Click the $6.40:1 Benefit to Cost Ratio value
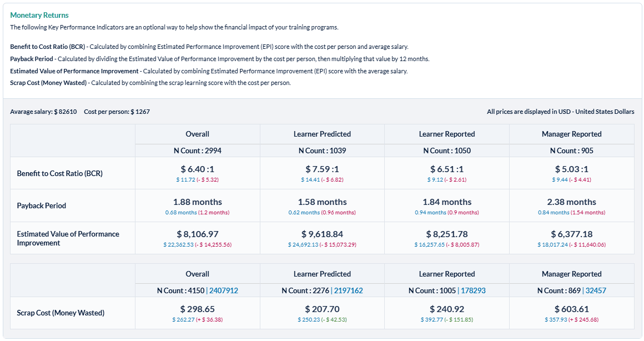The image size is (644, 341). pyautogui.click(x=197, y=168)
